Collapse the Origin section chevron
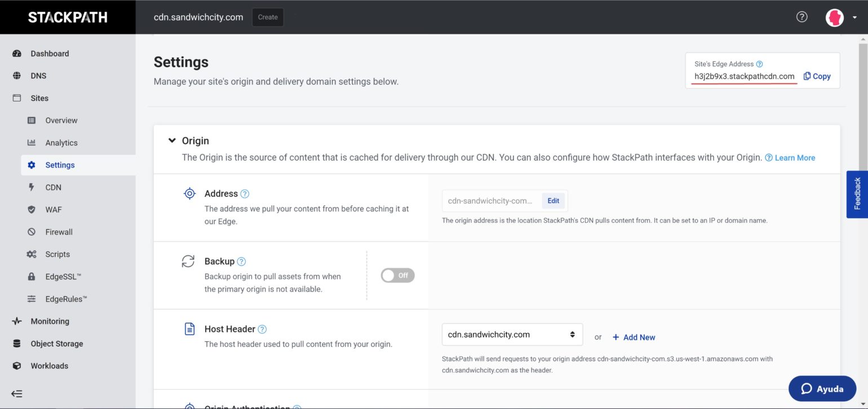This screenshot has width=868, height=409. (172, 140)
